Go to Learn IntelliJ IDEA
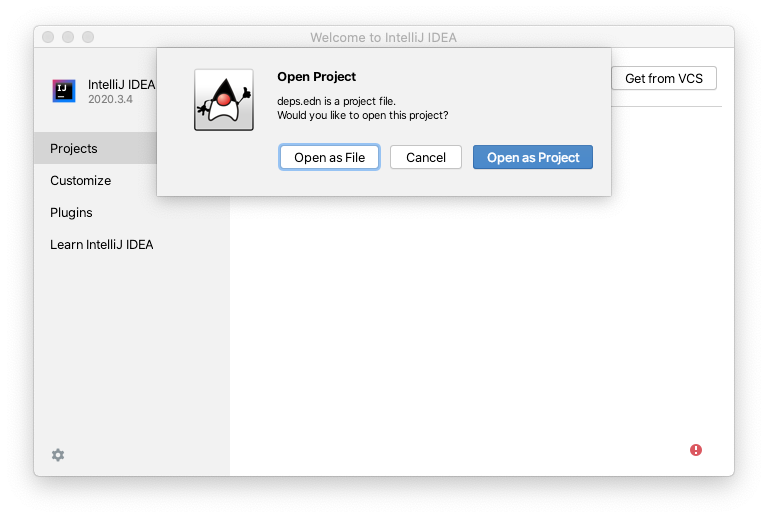This screenshot has height=518, width=768. (101, 244)
